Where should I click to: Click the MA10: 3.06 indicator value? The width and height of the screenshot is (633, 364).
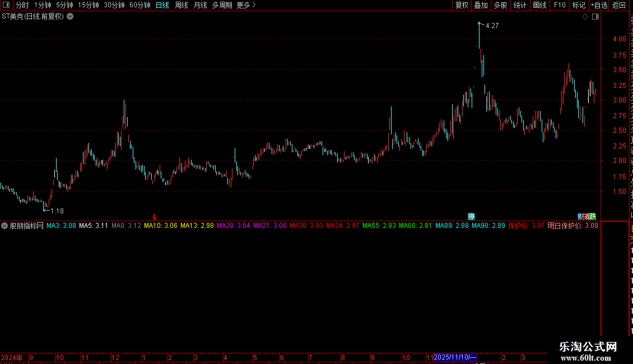click(161, 226)
